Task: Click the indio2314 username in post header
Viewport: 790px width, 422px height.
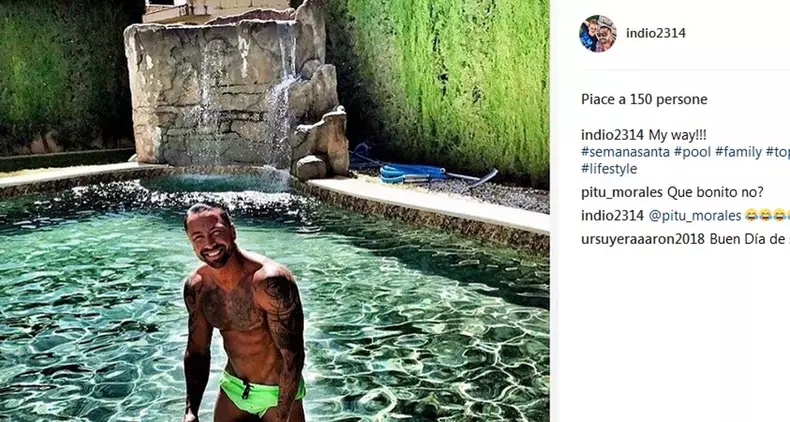Action: coord(655,33)
